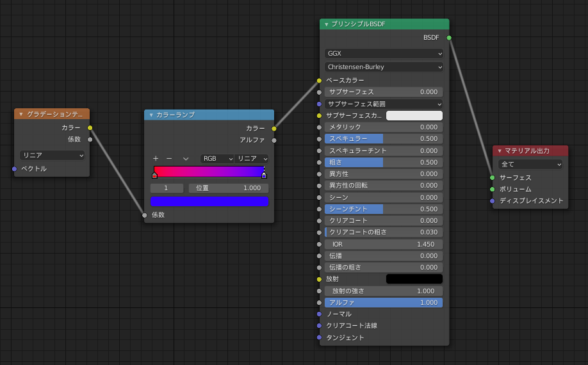
Task: Collapse the マテリアル出力 node header triangle
Action: pos(500,151)
